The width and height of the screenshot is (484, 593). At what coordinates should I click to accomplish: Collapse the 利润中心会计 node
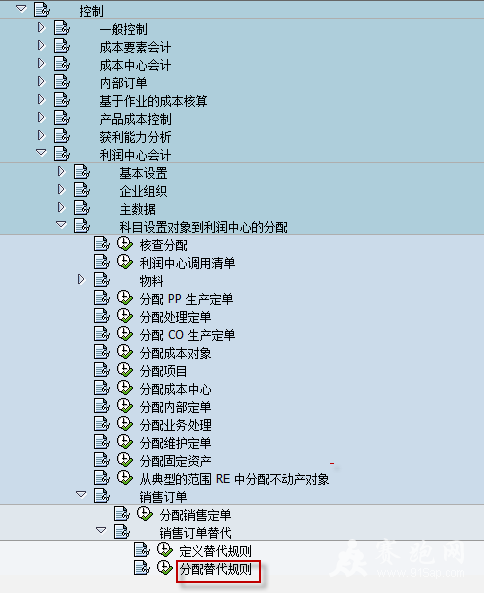pos(41,152)
